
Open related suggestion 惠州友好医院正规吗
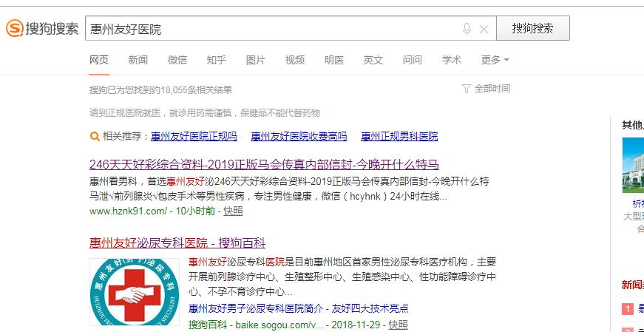coord(194,136)
